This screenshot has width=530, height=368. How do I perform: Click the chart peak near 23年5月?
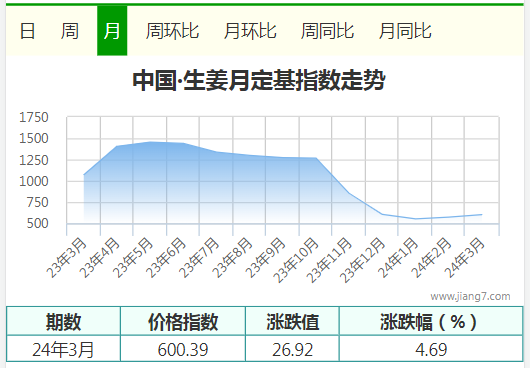point(150,142)
